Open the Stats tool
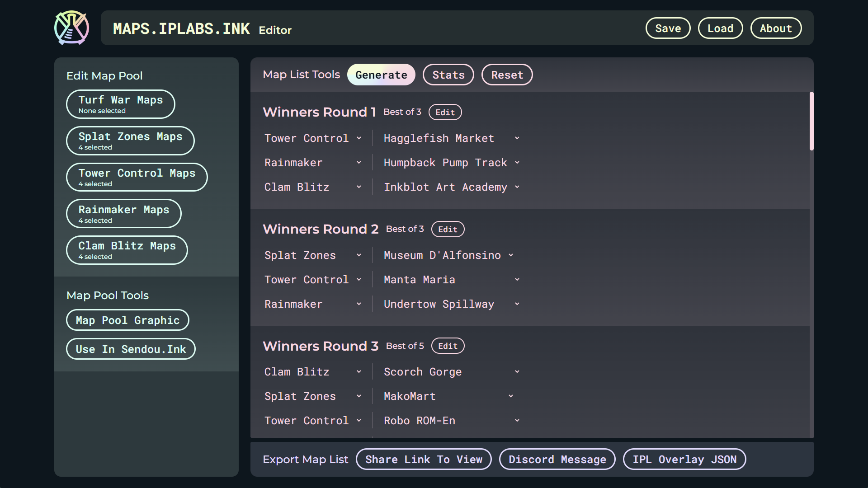 (x=448, y=75)
